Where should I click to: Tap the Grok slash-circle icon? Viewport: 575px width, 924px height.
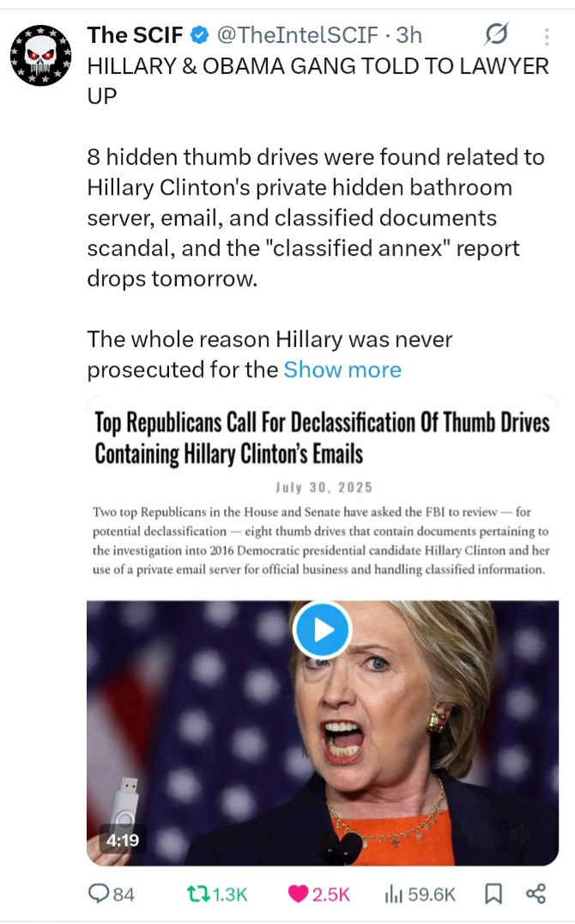(x=496, y=34)
